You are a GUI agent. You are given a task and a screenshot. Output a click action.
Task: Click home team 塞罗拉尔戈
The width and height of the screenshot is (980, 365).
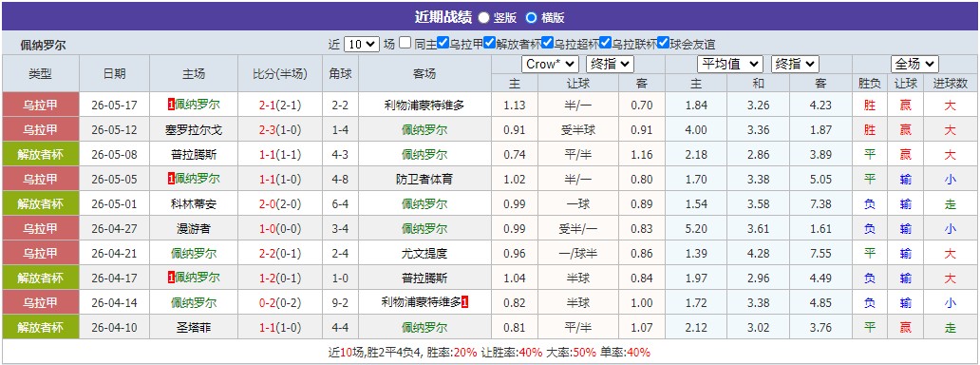pyautogui.click(x=193, y=130)
